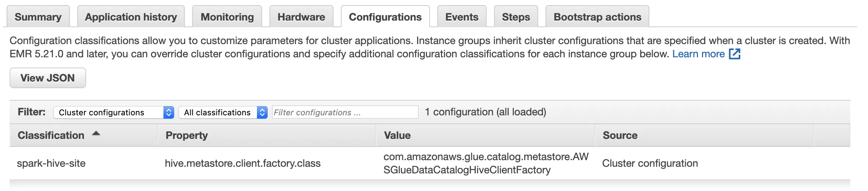The image size is (868, 191).
Task: Click the Source column header
Action: (x=620, y=136)
